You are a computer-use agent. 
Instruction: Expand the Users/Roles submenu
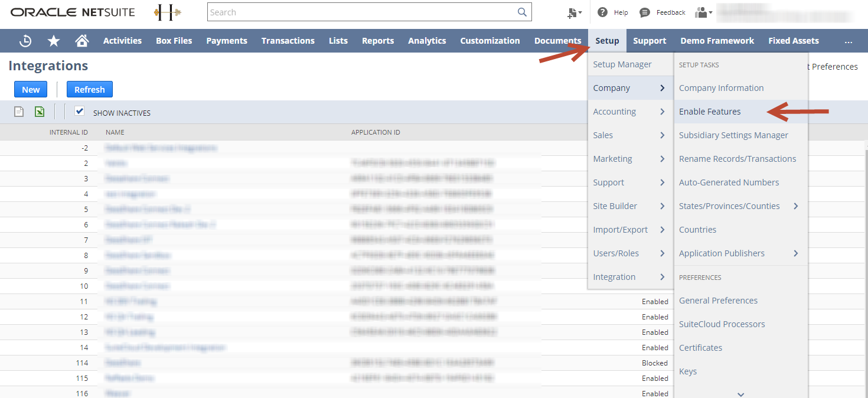pos(629,253)
